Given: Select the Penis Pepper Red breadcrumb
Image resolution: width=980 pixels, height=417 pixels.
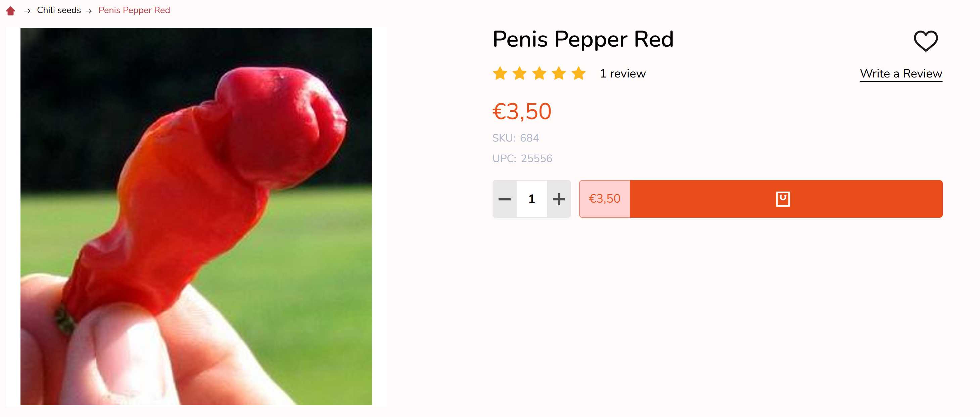Looking at the screenshot, I should pyautogui.click(x=134, y=10).
